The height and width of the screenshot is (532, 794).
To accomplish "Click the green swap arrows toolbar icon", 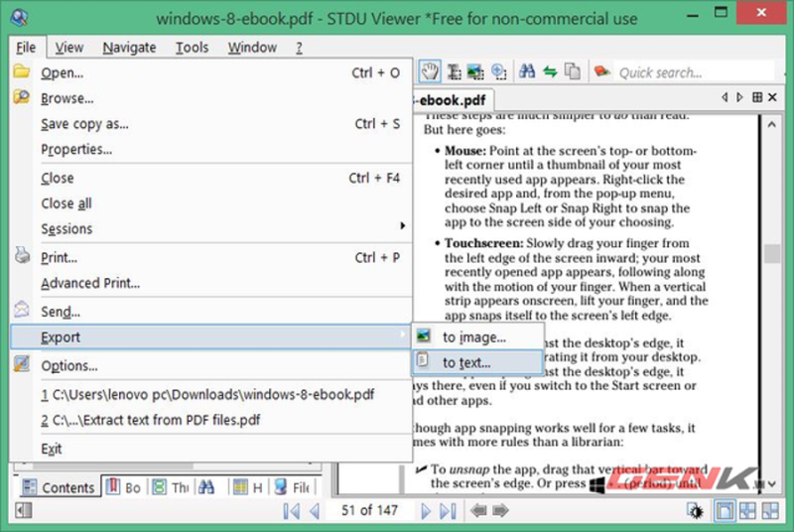I will point(550,71).
